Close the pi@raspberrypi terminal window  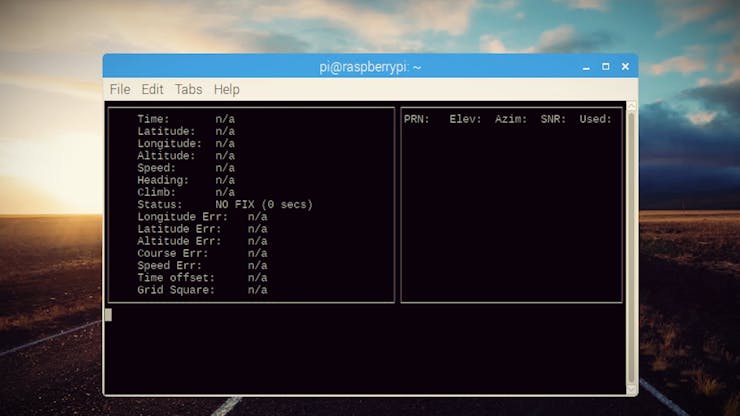tap(625, 67)
